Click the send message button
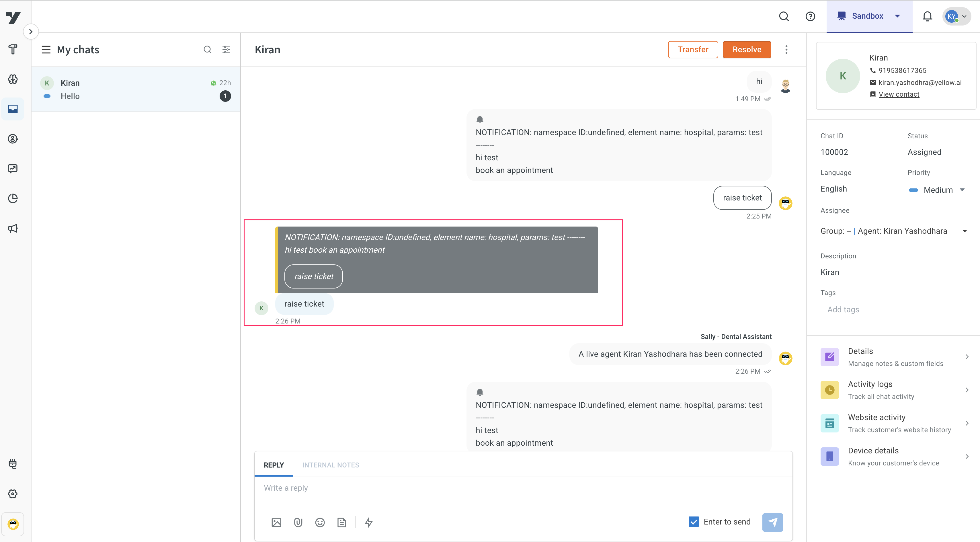 (x=773, y=522)
